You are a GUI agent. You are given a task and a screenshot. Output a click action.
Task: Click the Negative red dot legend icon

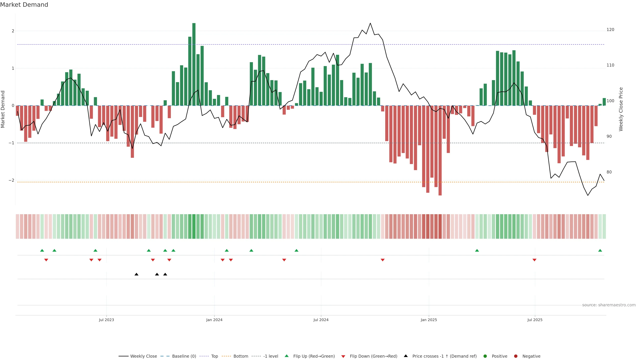pyautogui.click(x=516, y=356)
